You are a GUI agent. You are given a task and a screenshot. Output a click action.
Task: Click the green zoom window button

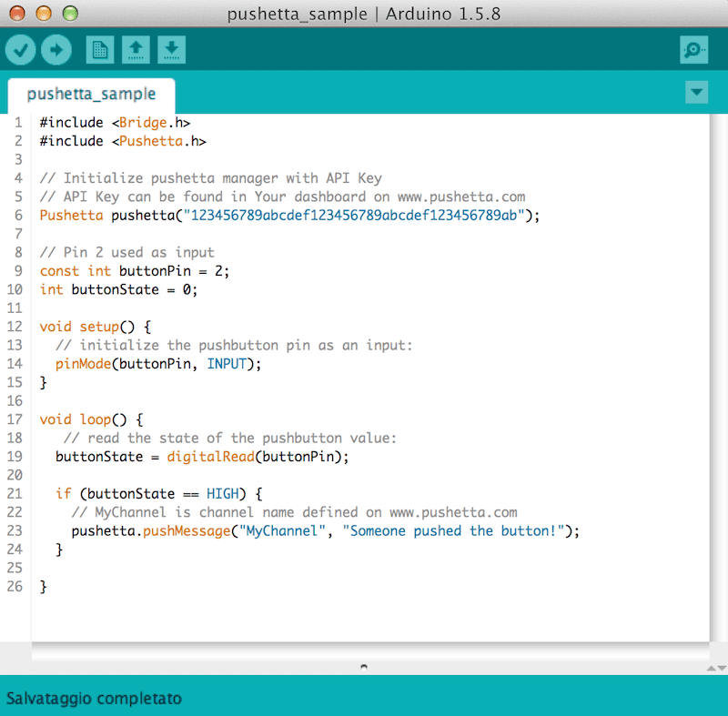click(x=70, y=14)
